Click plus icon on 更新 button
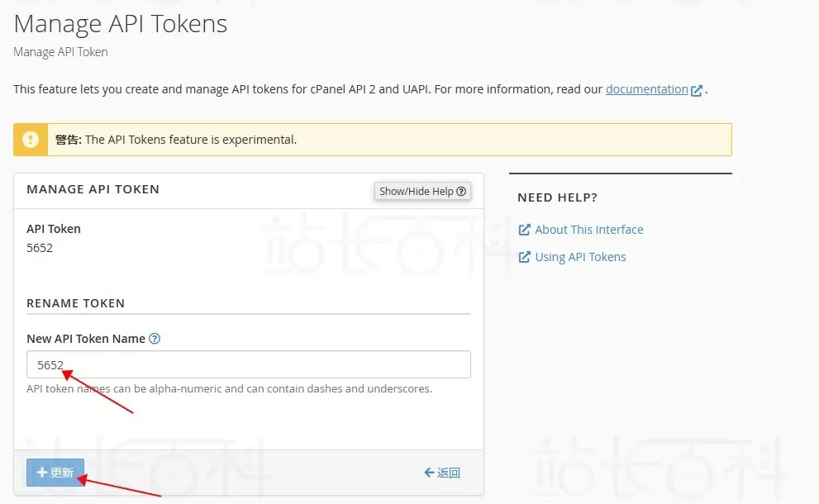The height and width of the screenshot is (504, 819). click(42, 473)
